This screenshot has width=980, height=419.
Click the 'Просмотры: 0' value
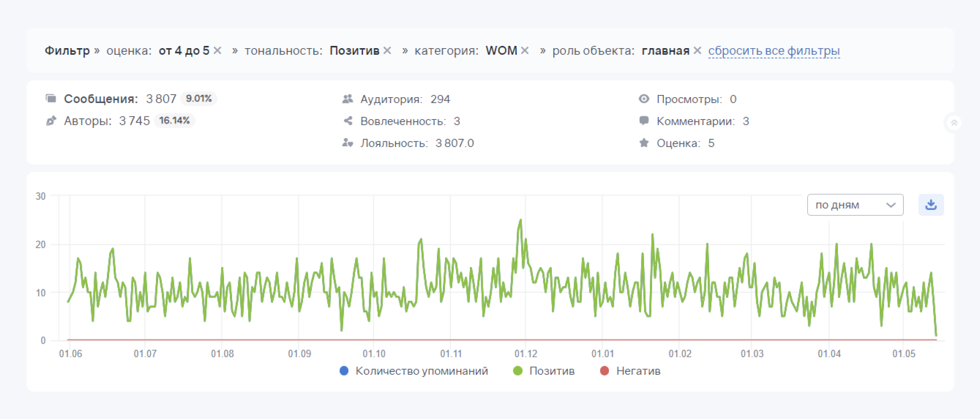(x=733, y=99)
